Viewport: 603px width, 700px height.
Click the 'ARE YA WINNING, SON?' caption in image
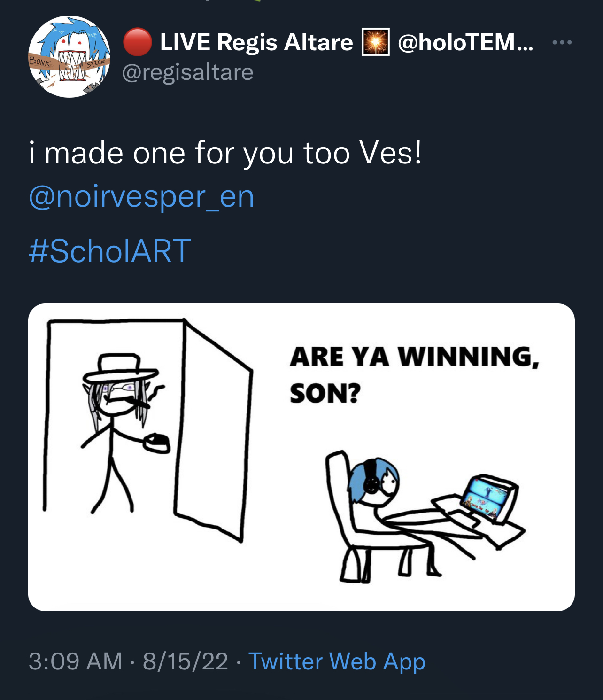tap(413, 374)
